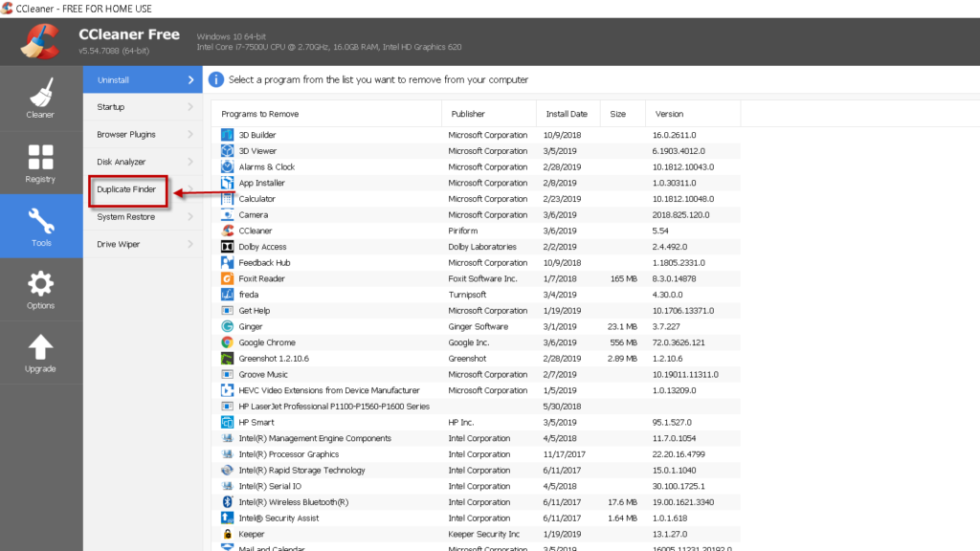980x551 pixels.
Task: Click the Dolby Laboratories publisher cell
Action: click(482, 247)
